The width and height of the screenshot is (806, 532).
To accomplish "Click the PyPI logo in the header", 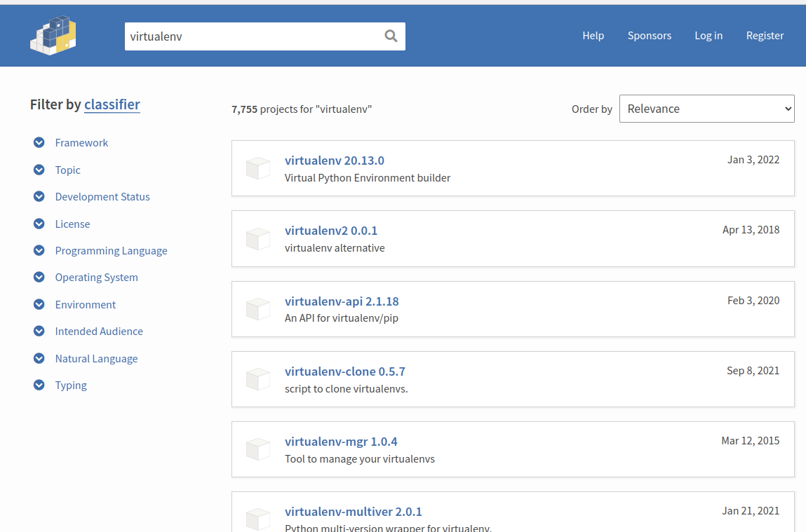I will click(53, 36).
